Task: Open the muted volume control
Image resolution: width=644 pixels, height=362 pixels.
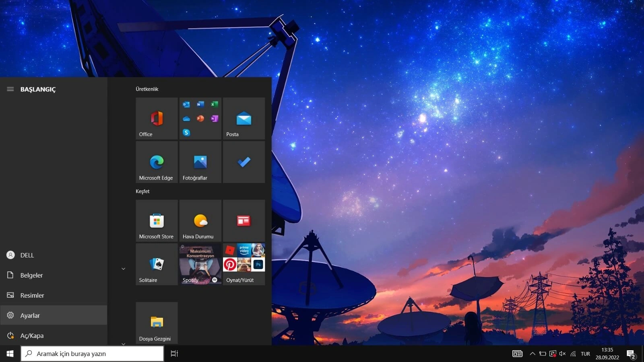Action: click(x=563, y=354)
